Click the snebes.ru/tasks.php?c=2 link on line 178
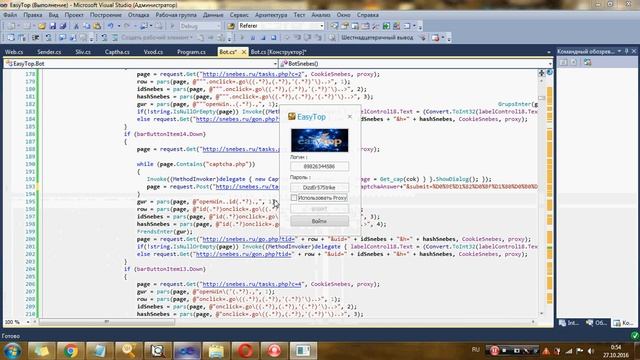This screenshot has height=360, width=640. pos(252,74)
